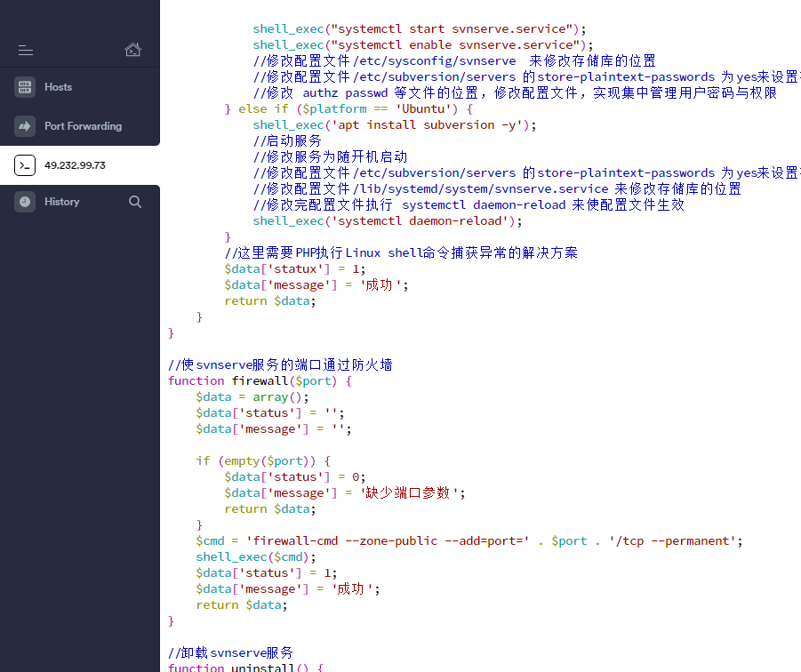
Task: Open the Hosts section
Action: [59, 87]
